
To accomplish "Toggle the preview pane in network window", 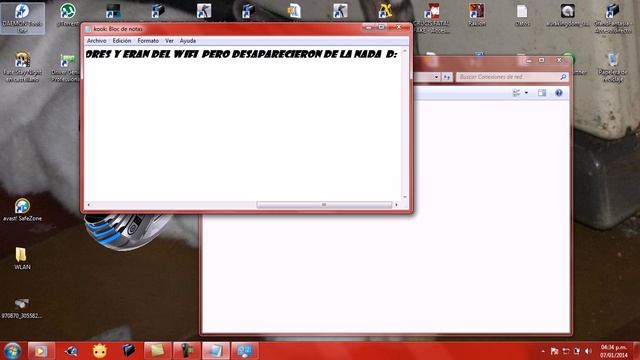I will (542, 93).
